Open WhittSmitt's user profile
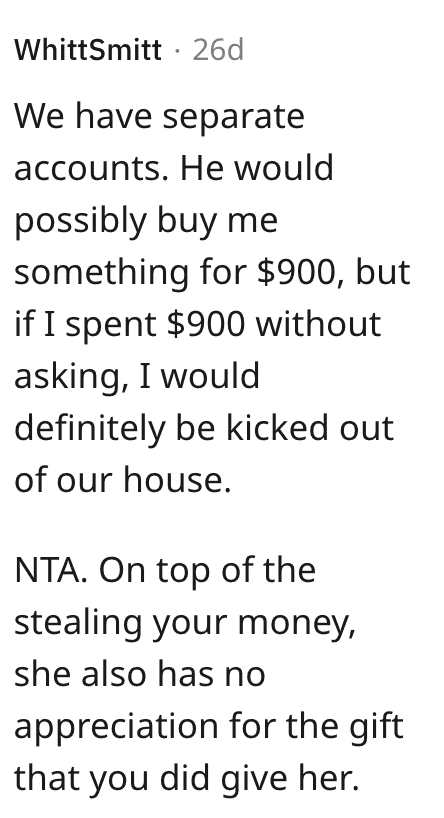This screenshot has width=444, height=818. point(88,51)
